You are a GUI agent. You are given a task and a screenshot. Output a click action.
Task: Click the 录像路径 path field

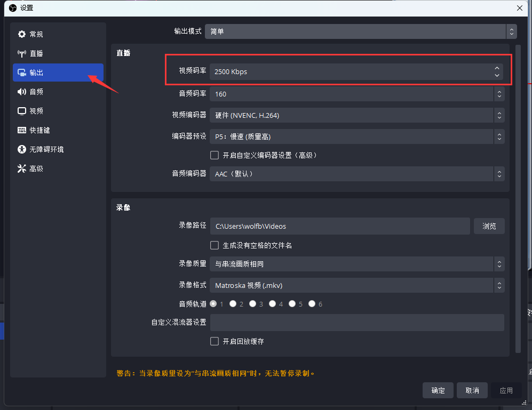[x=340, y=226]
